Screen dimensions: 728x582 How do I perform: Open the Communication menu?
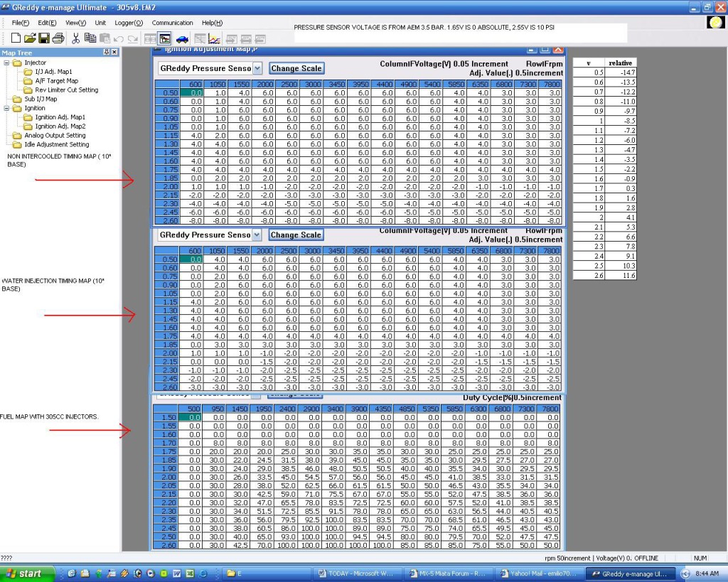(172, 23)
